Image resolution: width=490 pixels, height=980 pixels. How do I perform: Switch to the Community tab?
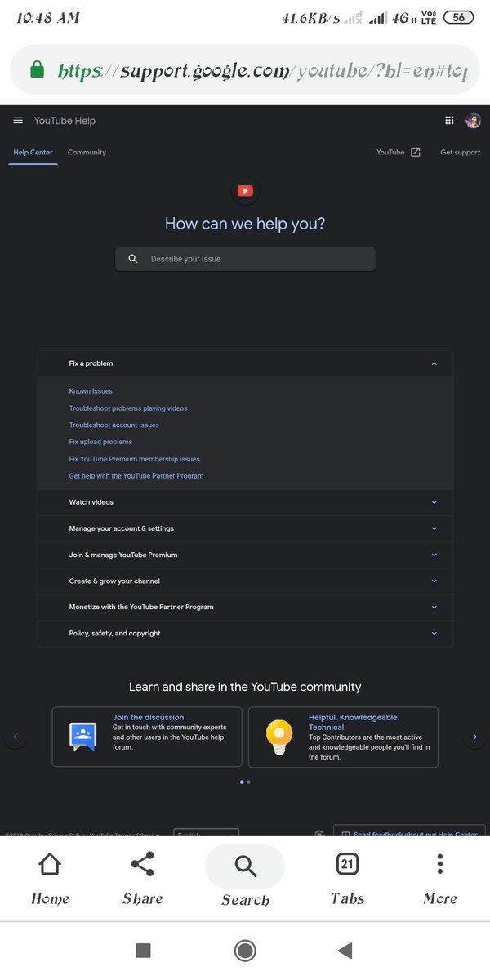pyautogui.click(x=87, y=153)
